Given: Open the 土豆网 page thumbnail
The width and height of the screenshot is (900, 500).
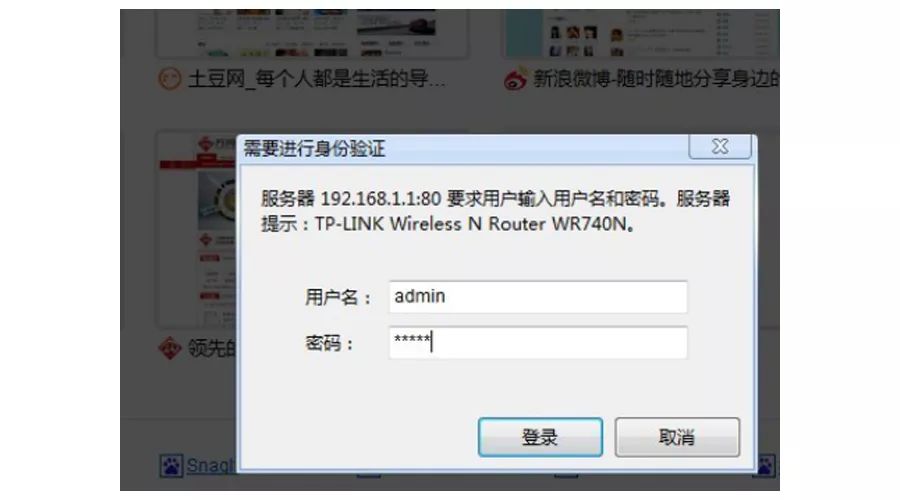Looking at the screenshot, I should pyautogui.click(x=313, y=33).
